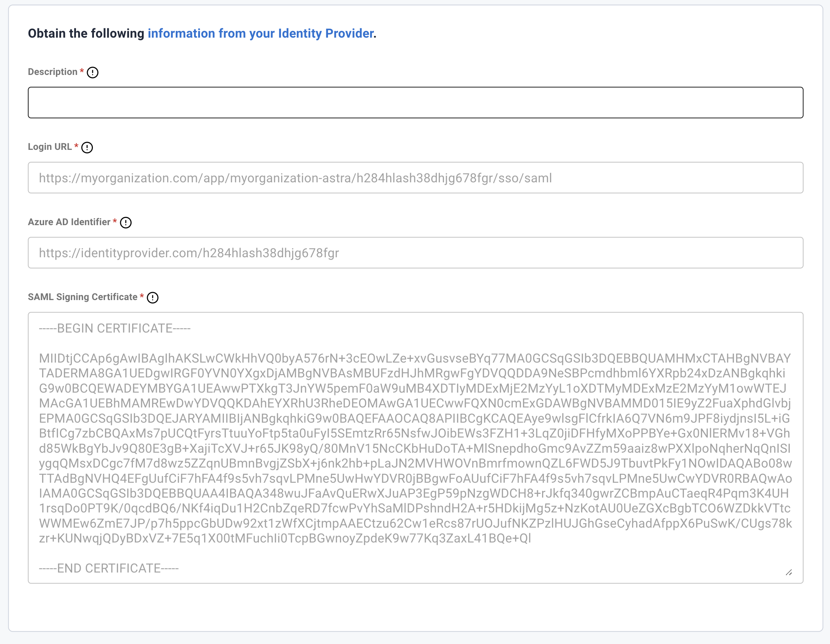830x644 pixels.
Task: Click into the Login URL field
Action: click(x=415, y=177)
